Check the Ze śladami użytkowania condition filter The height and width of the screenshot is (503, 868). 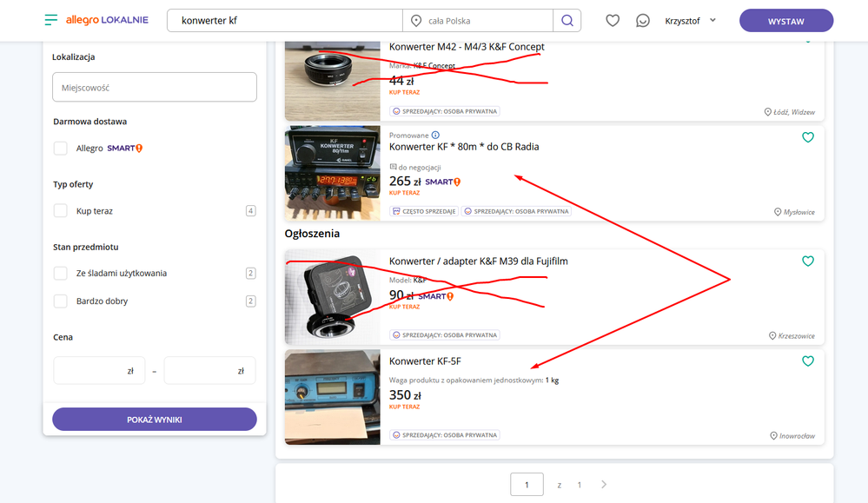60,273
